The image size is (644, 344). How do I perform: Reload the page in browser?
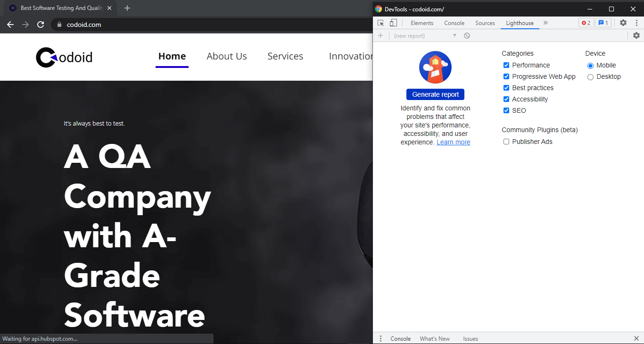point(41,25)
